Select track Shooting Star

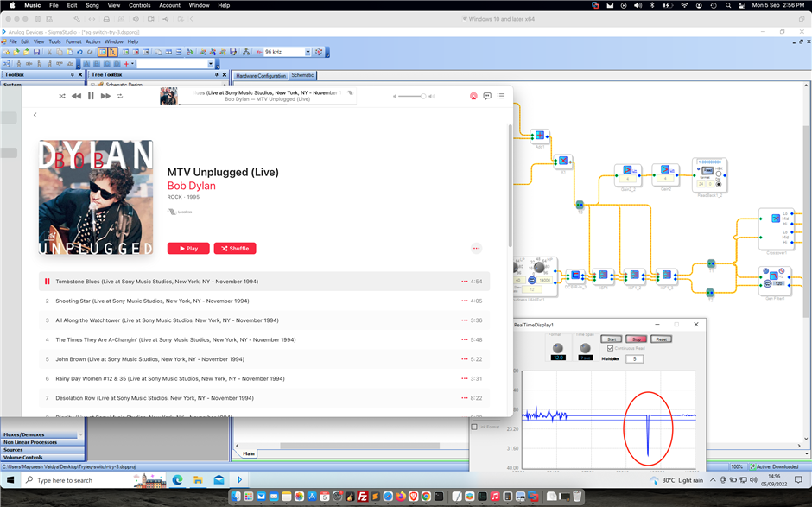pyautogui.click(x=264, y=301)
